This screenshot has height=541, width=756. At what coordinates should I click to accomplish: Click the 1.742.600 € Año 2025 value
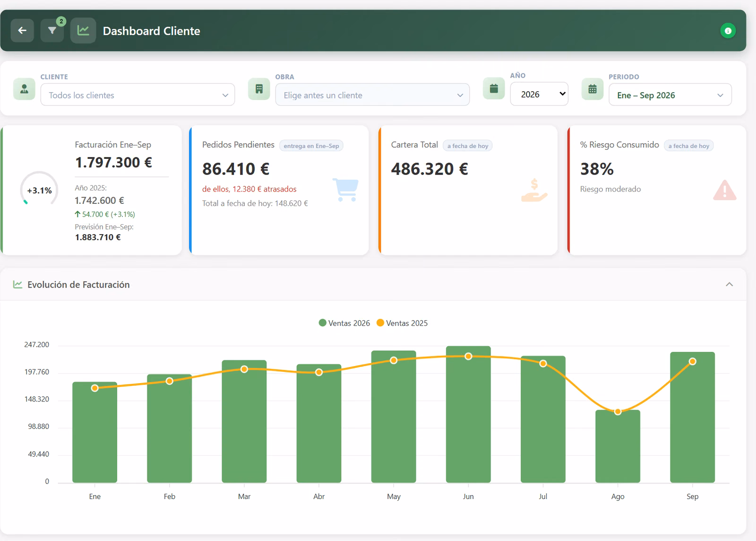[x=99, y=201]
